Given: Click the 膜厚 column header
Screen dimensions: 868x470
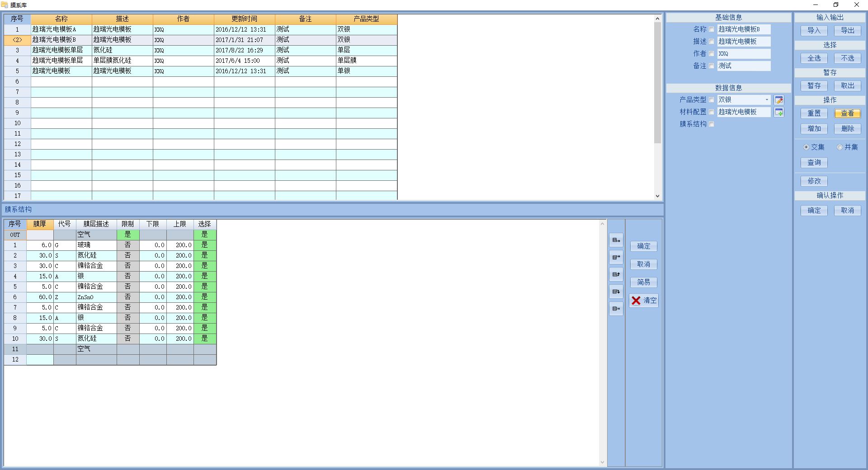Looking at the screenshot, I should 40,224.
